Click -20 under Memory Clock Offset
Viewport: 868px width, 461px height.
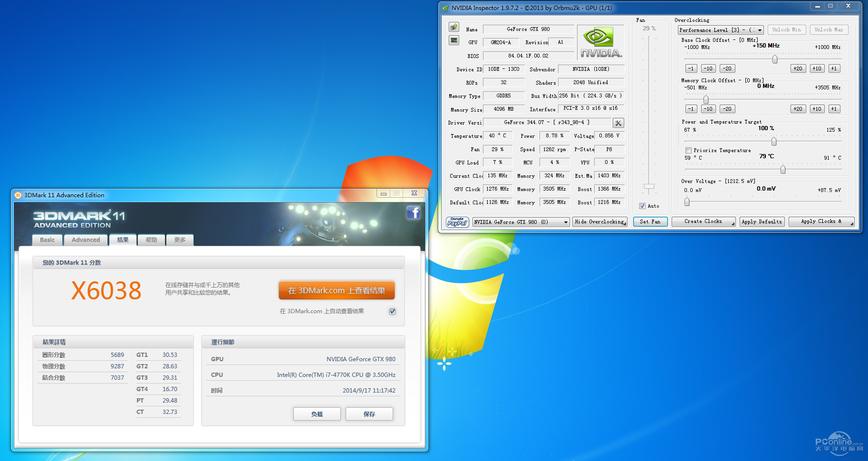coord(727,109)
